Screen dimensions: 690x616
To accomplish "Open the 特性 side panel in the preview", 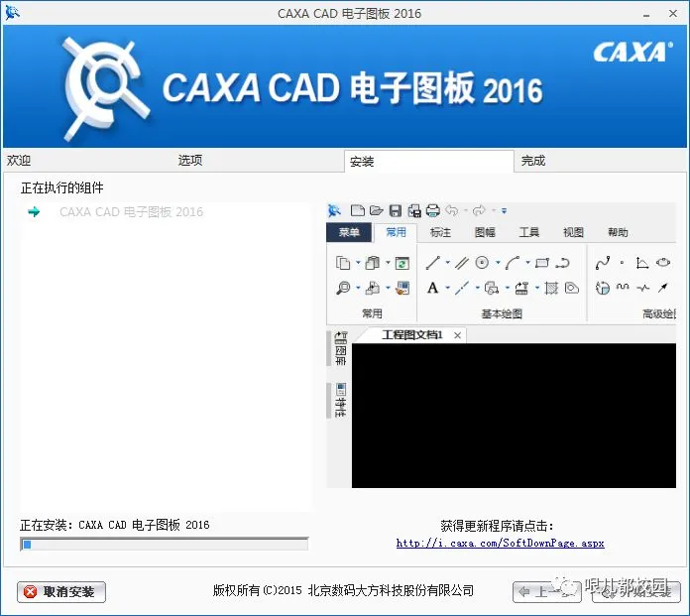I will [x=341, y=400].
